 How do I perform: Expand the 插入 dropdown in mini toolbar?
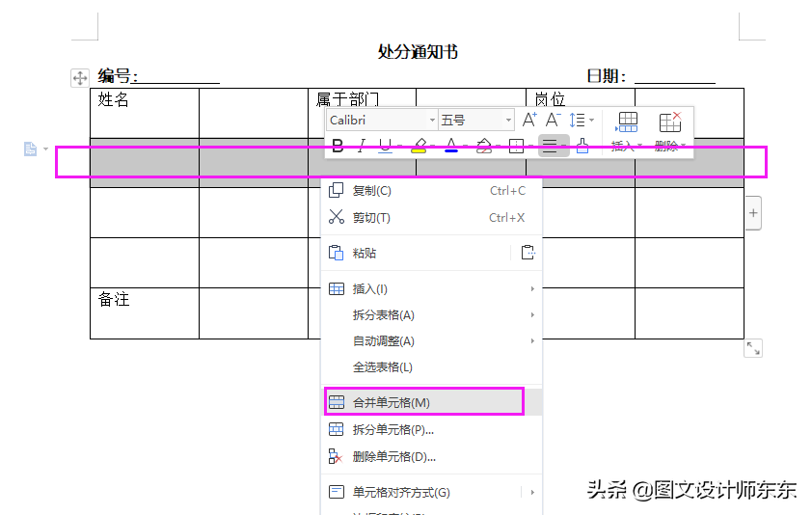pyautogui.click(x=640, y=146)
